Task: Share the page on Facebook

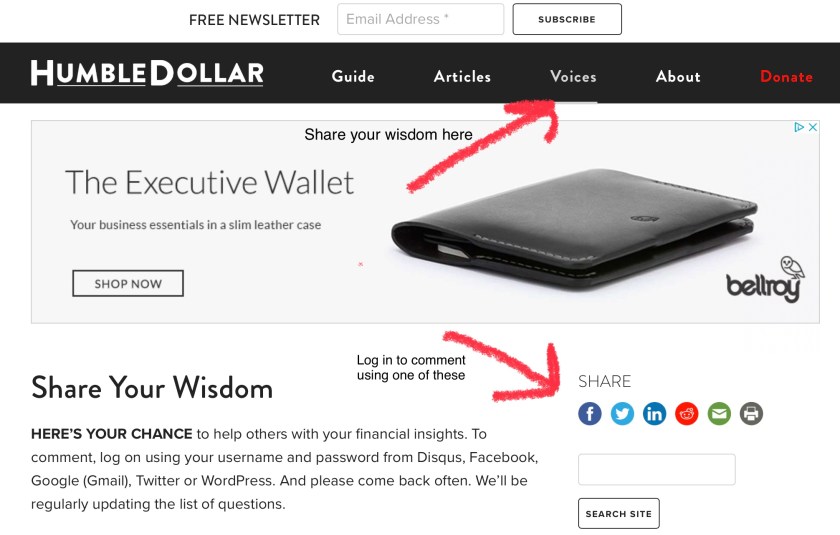Action: 590,413
